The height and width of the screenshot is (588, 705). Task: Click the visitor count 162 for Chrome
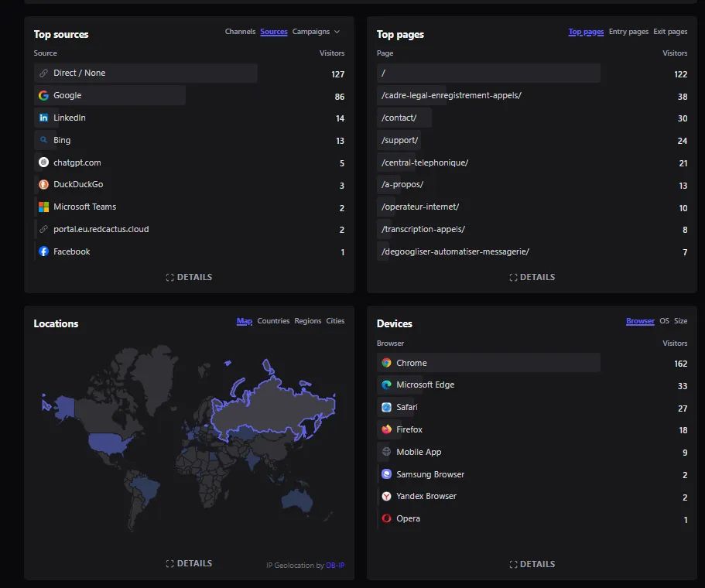(681, 364)
